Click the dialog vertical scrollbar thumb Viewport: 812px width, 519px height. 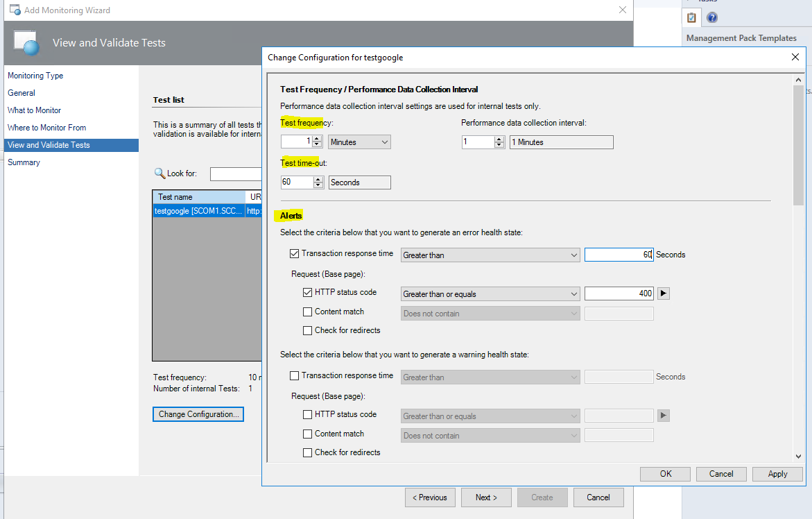pos(798,145)
